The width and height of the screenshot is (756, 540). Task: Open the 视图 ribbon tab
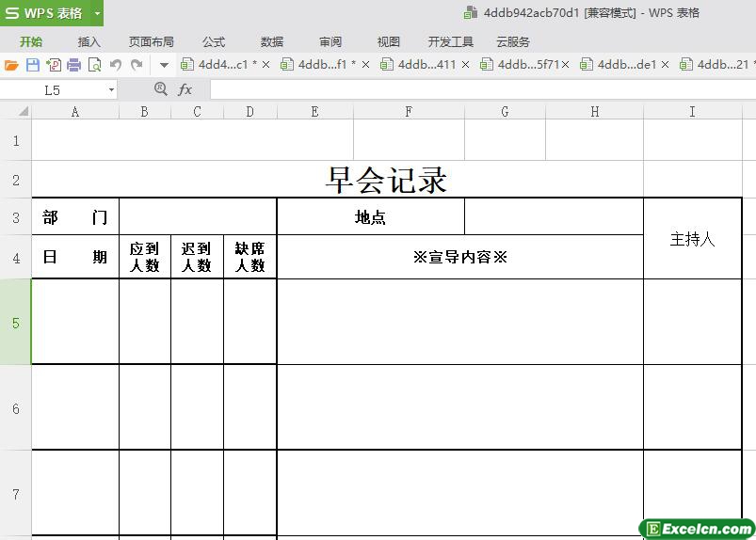[x=388, y=42]
